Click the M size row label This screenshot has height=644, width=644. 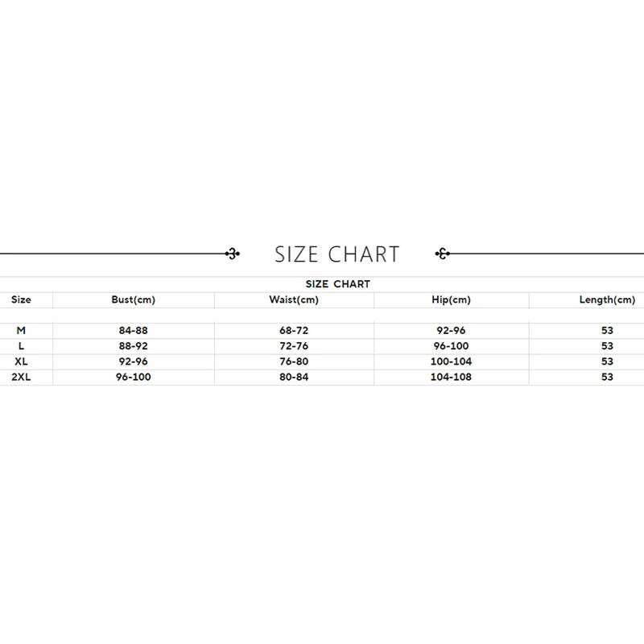point(22,331)
